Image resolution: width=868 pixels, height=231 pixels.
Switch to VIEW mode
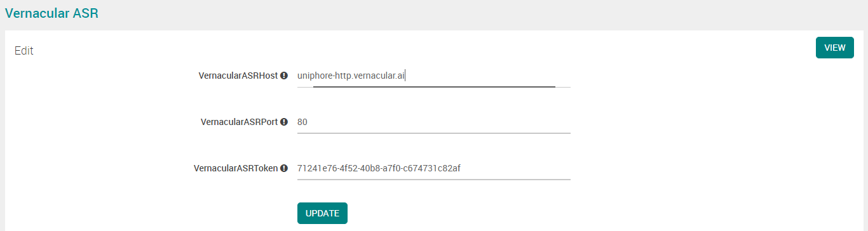tap(835, 48)
